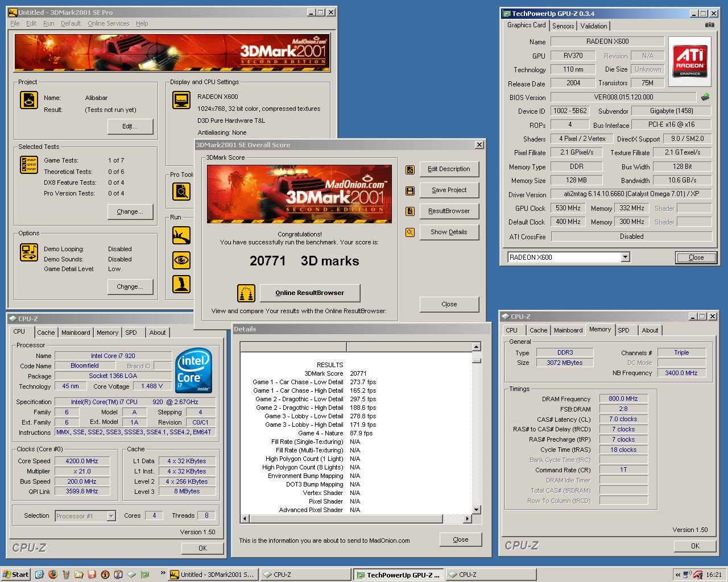Image resolution: width=728 pixels, height=582 pixels.
Task: Expand hidden system tray icons
Action: [x=677, y=575]
